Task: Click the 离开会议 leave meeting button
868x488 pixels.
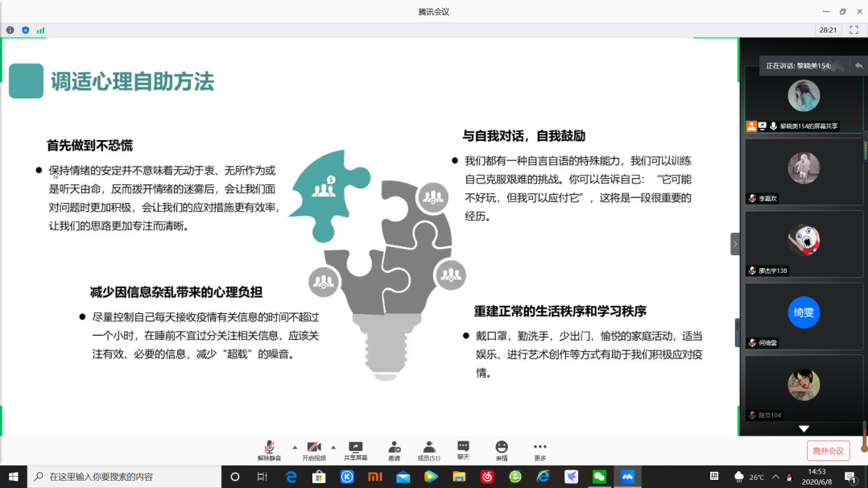Action: click(x=829, y=450)
